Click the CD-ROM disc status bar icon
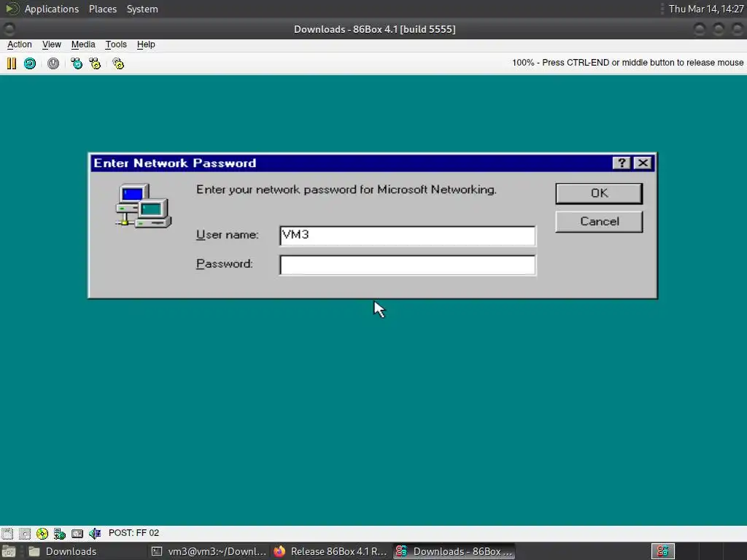 pyautogui.click(x=42, y=533)
